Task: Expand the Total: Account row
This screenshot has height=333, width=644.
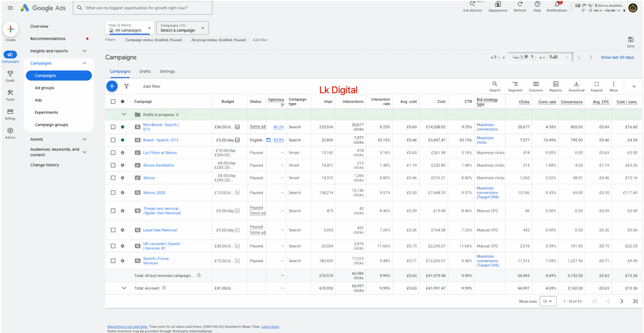Action: point(124,288)
